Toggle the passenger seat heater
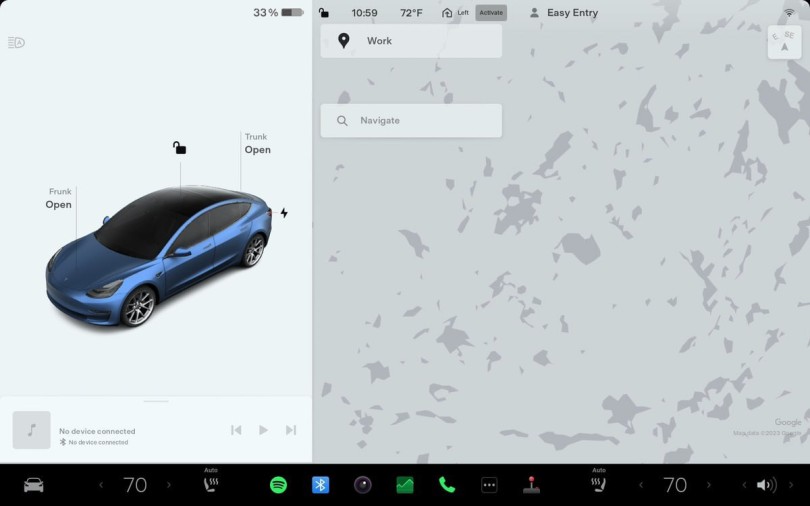Viewport: 810px width, 506px height. click(599, 482)
